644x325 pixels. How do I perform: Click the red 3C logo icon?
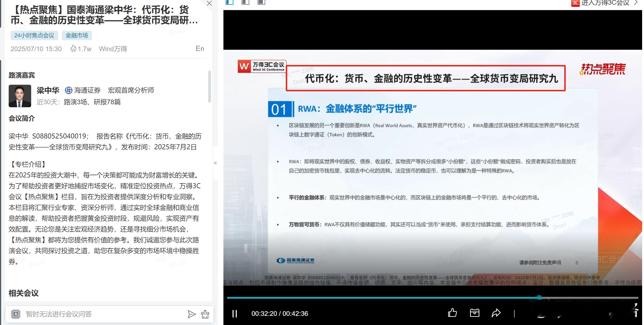click(x=576, y=3)
